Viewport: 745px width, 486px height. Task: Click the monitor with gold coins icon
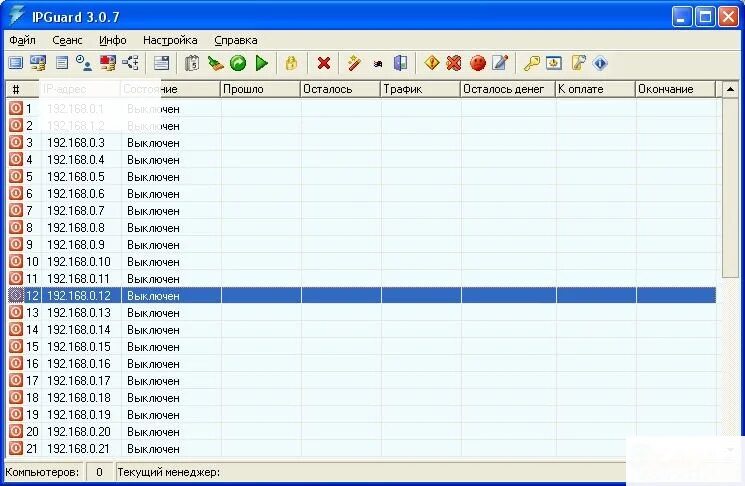38,63
